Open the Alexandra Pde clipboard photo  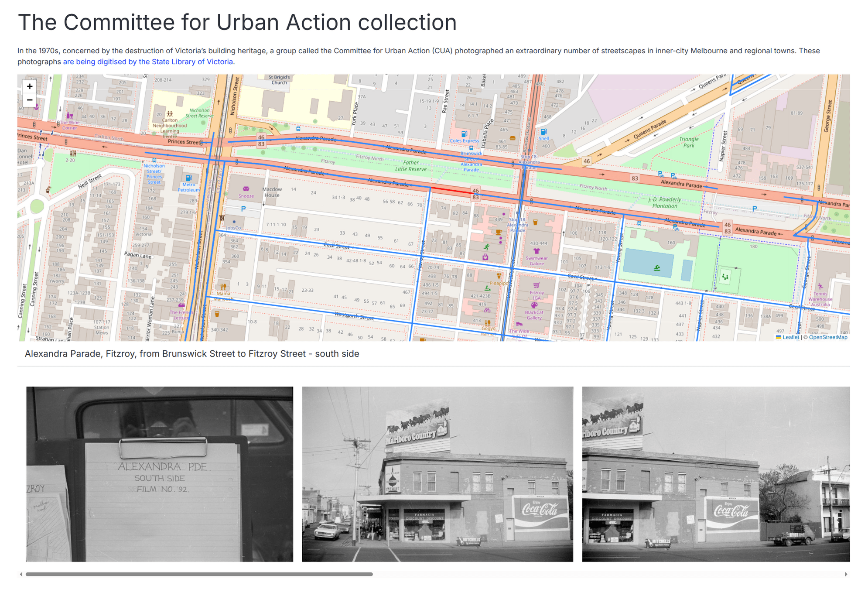pos(160,474)
